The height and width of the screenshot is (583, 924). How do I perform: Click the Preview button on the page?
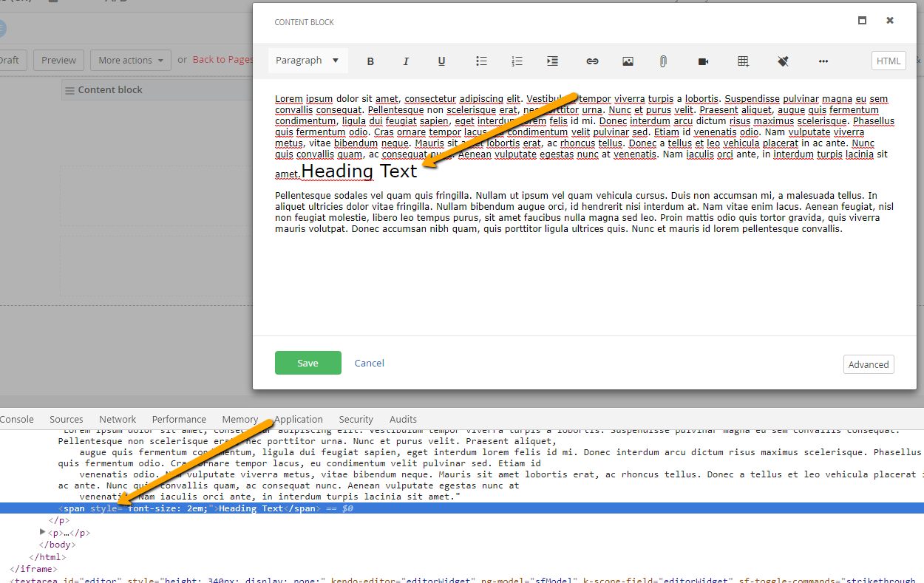coord(59,61)
